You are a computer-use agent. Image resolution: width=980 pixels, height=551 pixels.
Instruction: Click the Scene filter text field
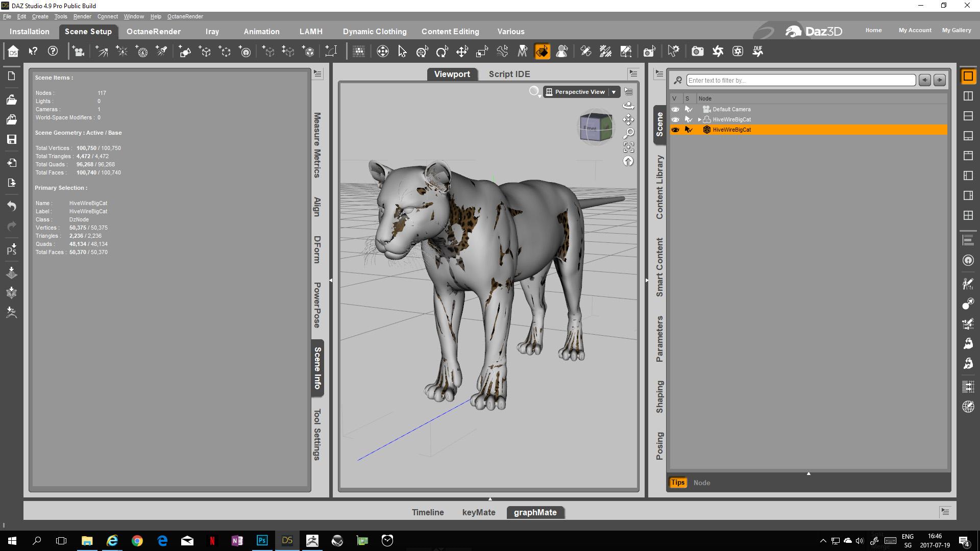800,80
